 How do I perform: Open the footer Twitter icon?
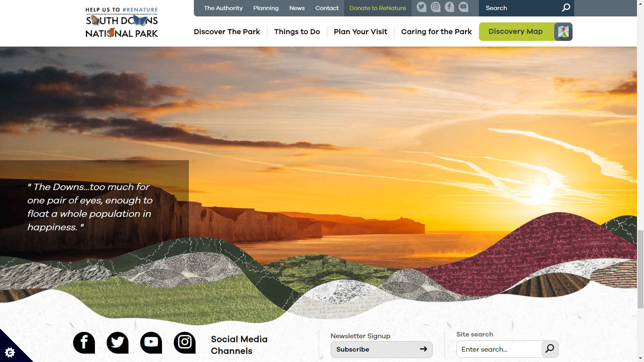click(117, 343)
